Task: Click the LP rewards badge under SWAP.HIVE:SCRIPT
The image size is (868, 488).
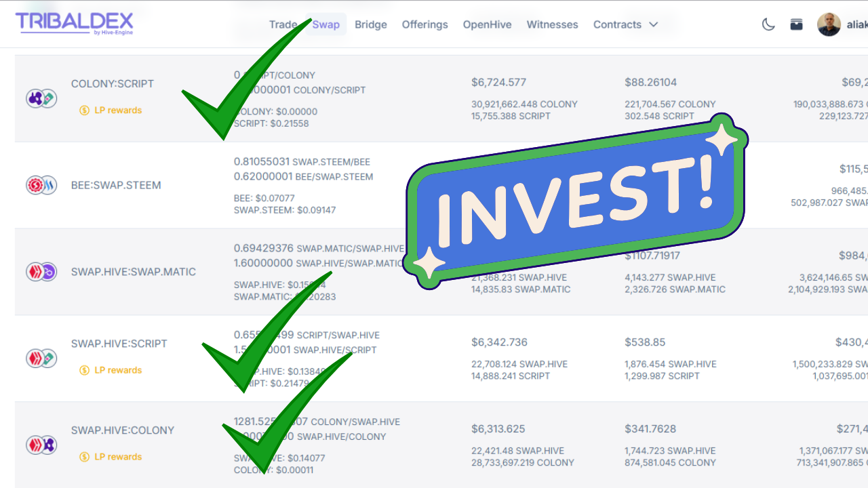Action: 111,370
